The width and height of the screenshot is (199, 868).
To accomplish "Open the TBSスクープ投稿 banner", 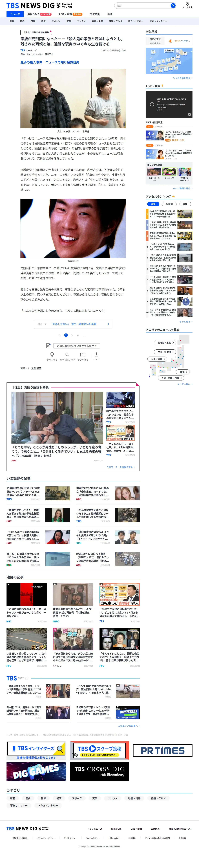I will tap(99, 750).
